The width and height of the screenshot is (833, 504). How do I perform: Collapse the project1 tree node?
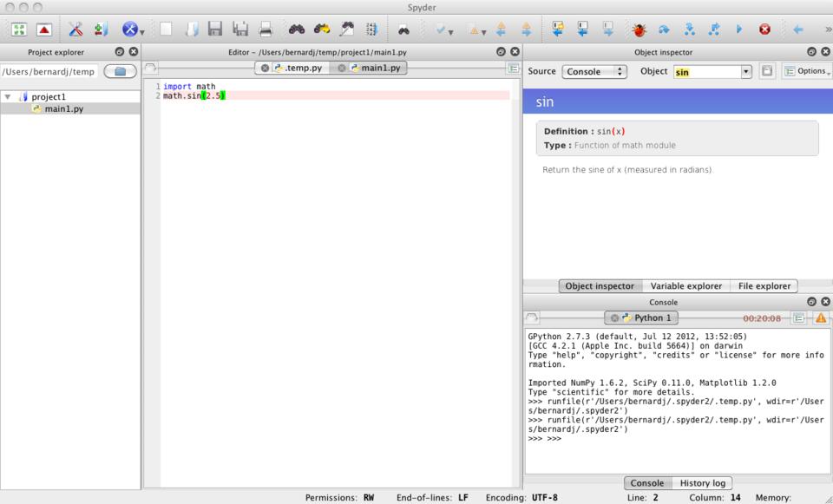click(8, 97)
